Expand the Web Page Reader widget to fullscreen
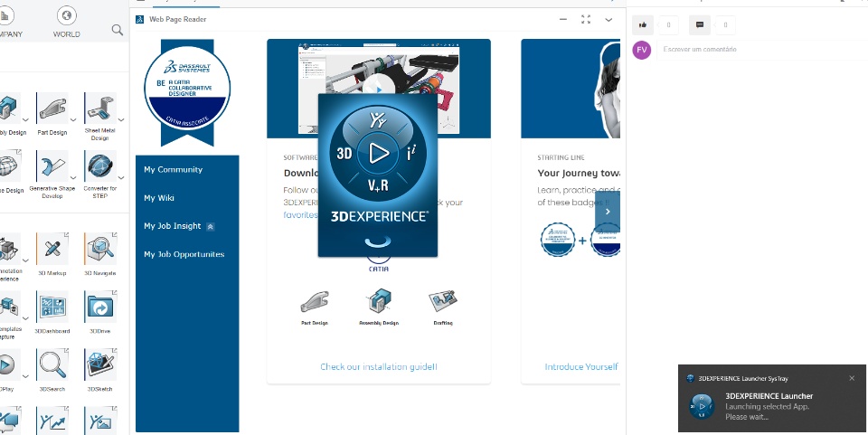 pyautogui.click(x=586, y=19)
